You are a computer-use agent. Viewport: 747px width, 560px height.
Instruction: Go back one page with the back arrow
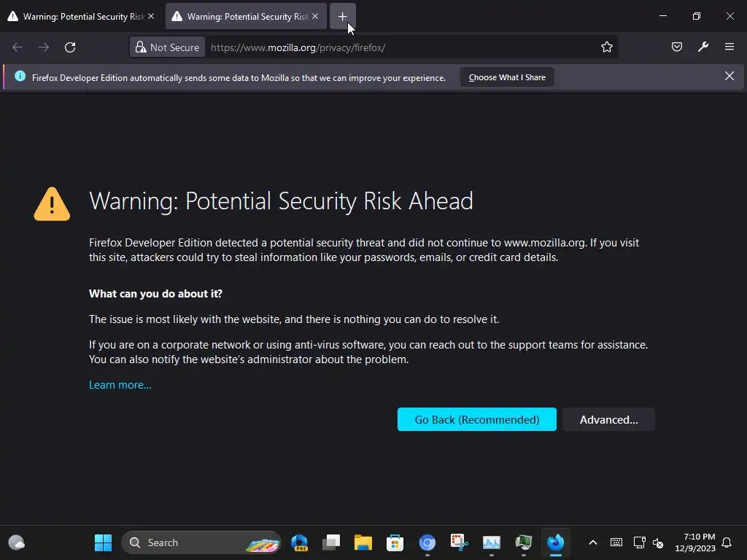(18, 47)
